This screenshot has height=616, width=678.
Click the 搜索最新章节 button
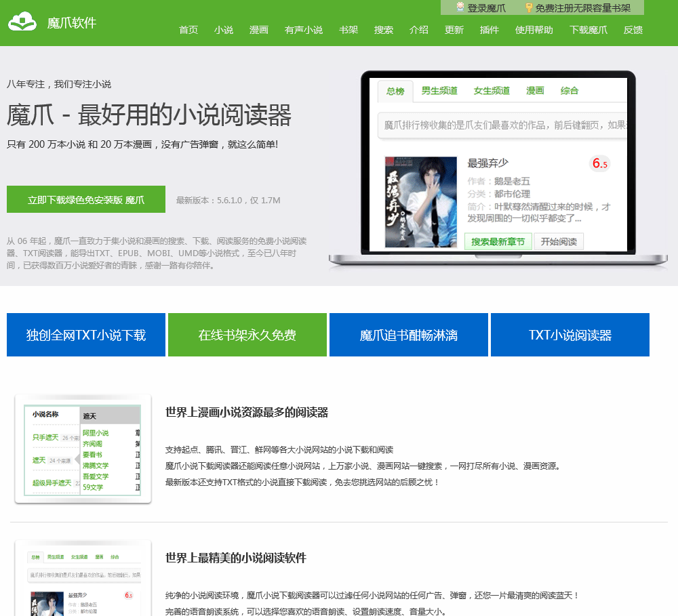coord(498,242)
